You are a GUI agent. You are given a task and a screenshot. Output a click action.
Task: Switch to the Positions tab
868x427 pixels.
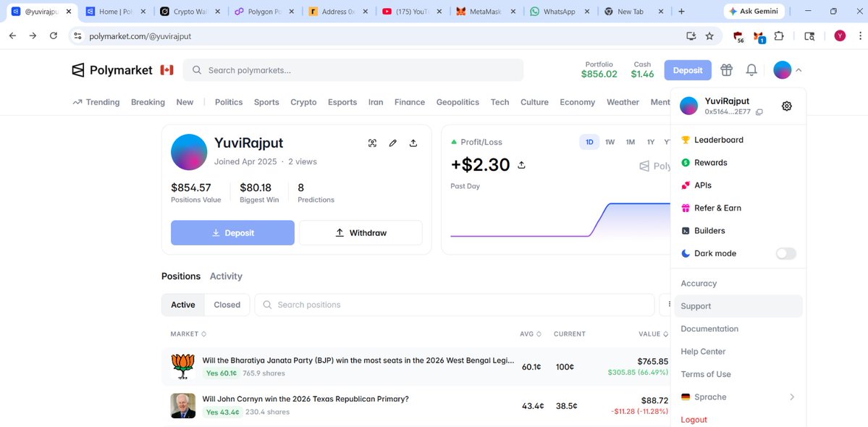tap(181, 276)
